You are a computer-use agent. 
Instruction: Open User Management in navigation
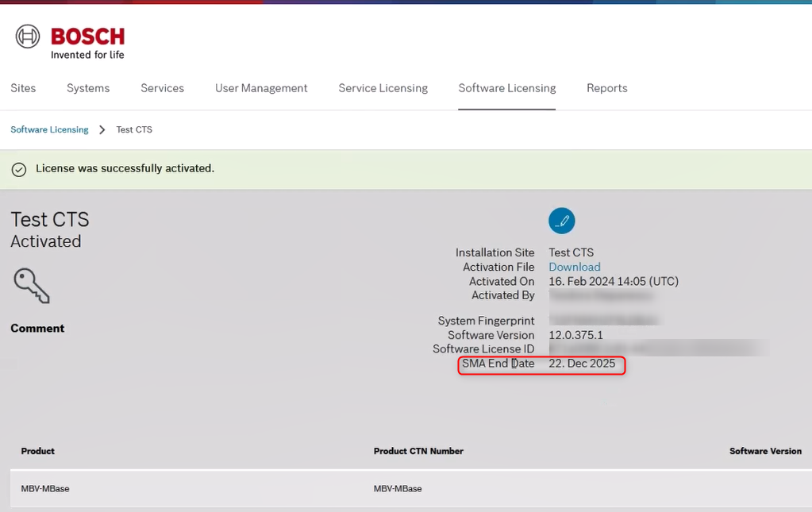tap(261, 88)
